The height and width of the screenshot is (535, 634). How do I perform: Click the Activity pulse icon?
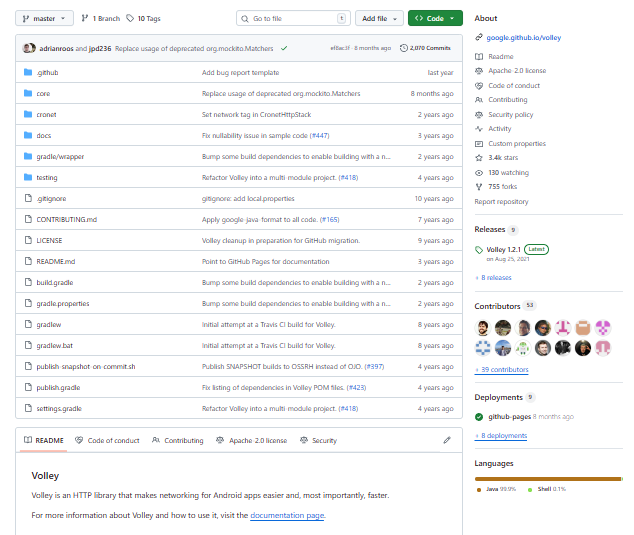[479, 129]
